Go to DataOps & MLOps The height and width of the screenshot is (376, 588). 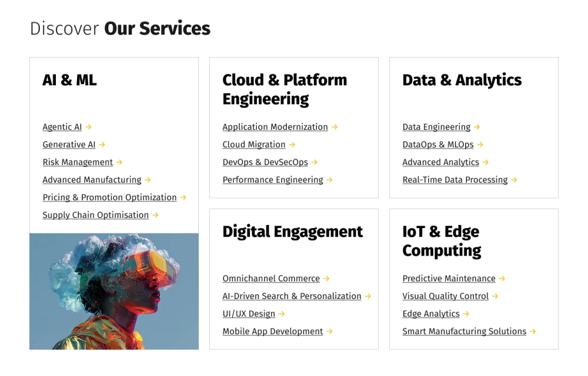[x=438, y=145]
